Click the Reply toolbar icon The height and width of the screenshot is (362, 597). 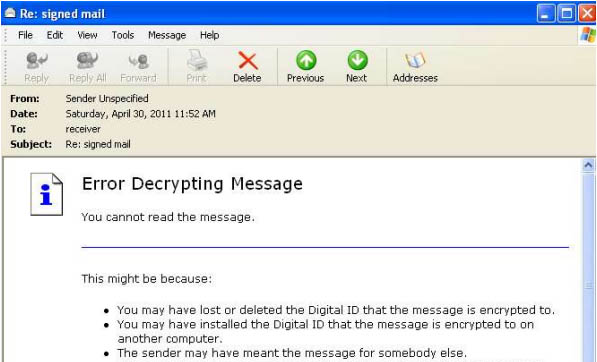37,61
